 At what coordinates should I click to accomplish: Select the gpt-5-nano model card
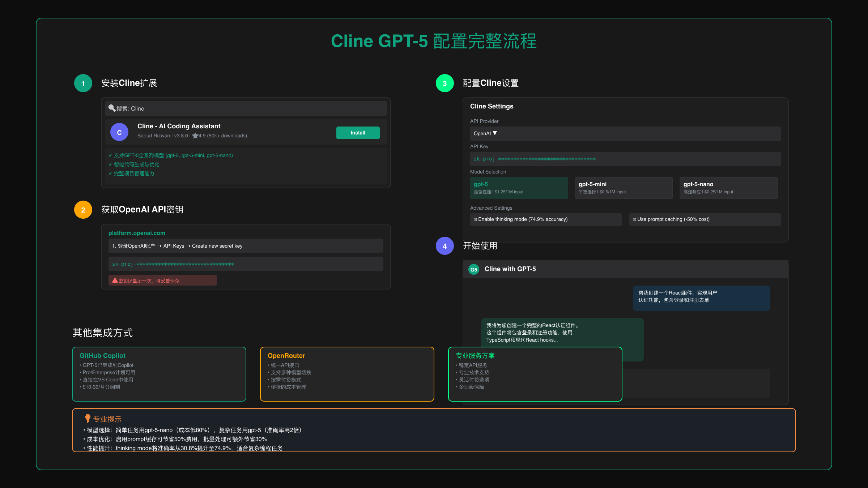[729, 188]
